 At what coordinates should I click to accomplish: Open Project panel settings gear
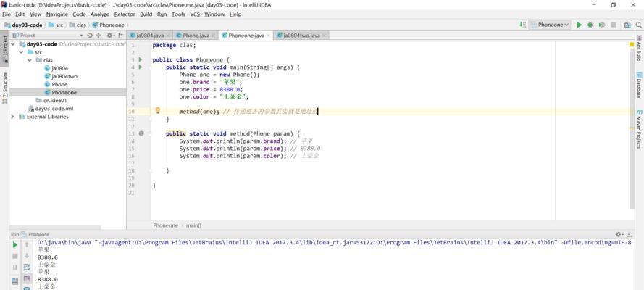(x=111, y=36)
